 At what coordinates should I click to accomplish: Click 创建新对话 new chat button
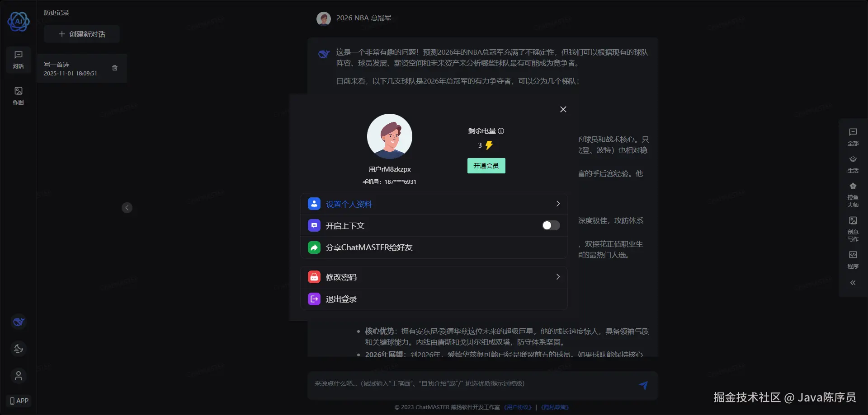point(82,34)
